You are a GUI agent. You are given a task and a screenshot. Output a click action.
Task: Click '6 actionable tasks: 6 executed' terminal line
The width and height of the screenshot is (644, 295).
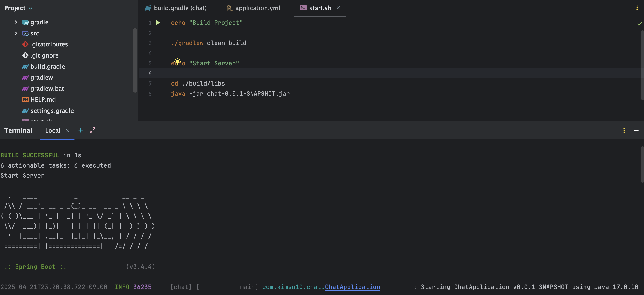click(x=56, y=165)
